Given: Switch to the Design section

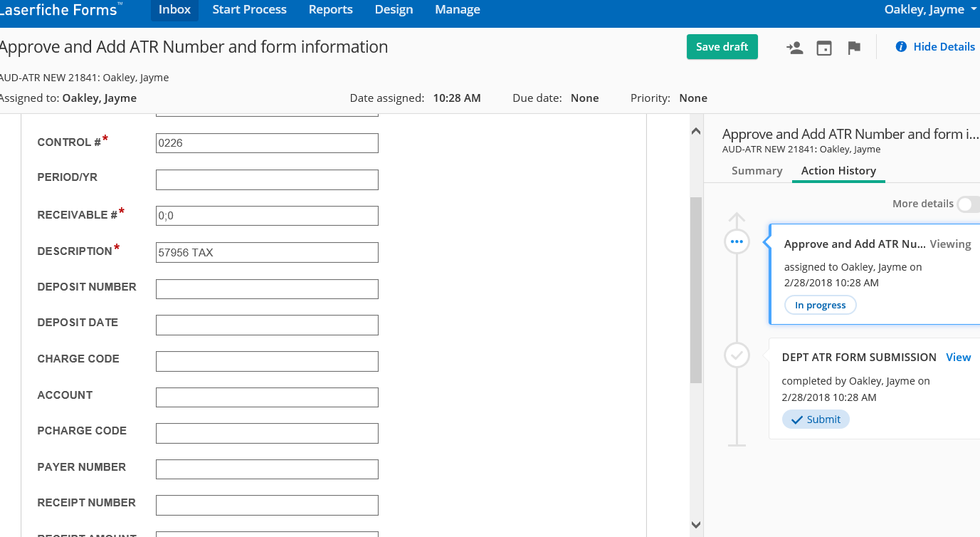Looking at the screenshot, I should (x=394, y=10).
